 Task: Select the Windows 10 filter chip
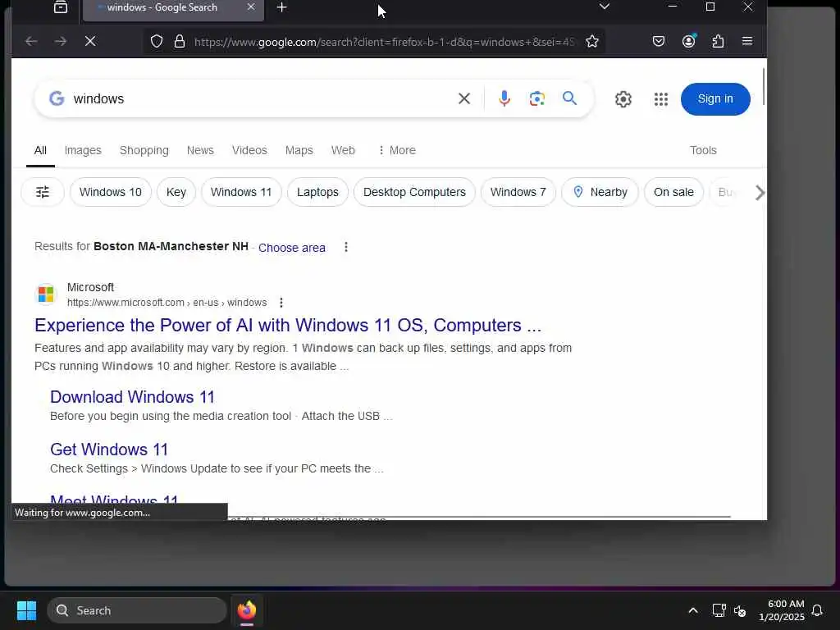click(x=111, y=192)
